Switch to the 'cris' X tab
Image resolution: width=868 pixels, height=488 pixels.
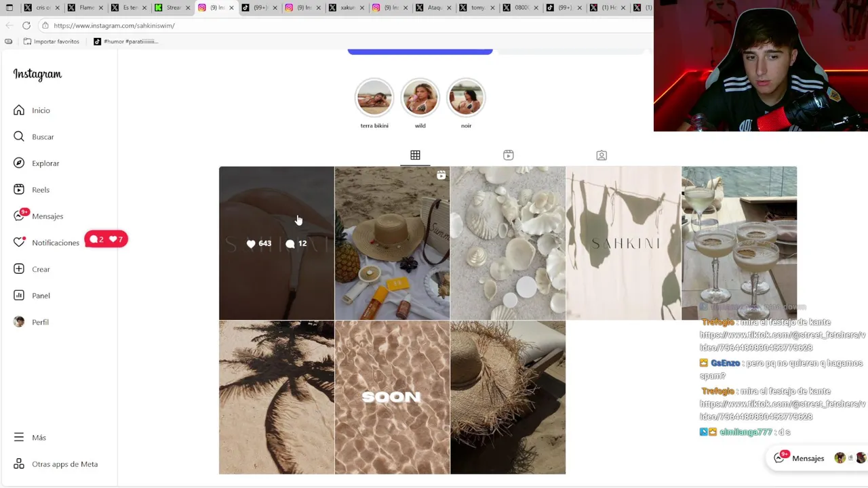39,7
